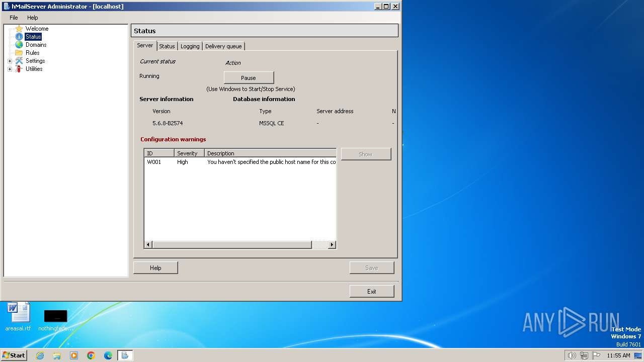Click the Status info icon in tree
This screenshot has width=644, height=362.
click(x=19, y=37)
